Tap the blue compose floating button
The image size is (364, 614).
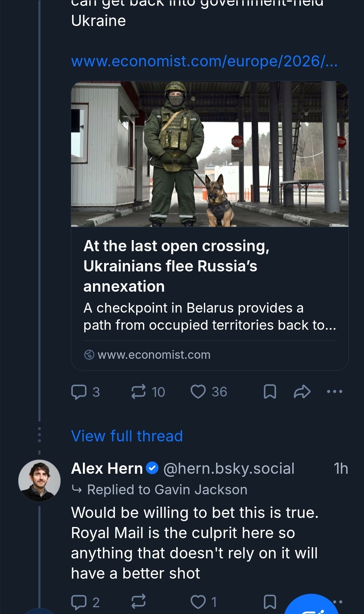312,607
